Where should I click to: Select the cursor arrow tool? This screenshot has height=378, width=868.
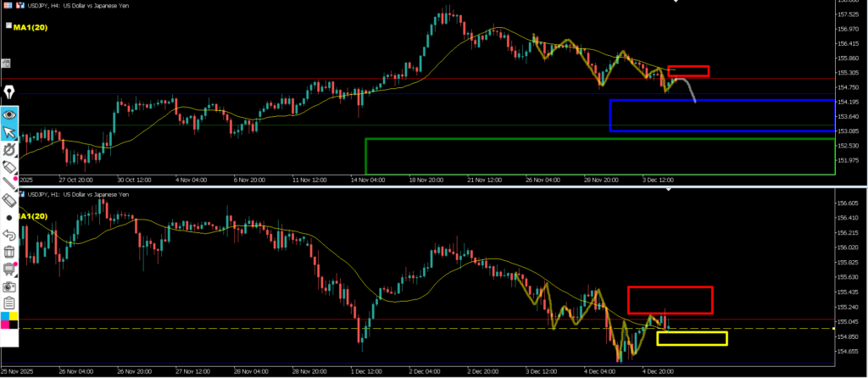[9, 131]
